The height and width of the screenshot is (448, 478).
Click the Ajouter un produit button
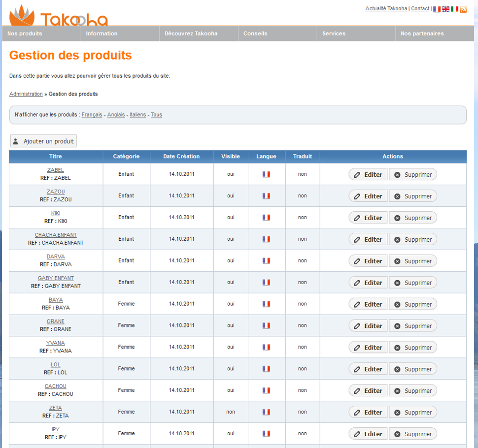(x=43, y=141)
